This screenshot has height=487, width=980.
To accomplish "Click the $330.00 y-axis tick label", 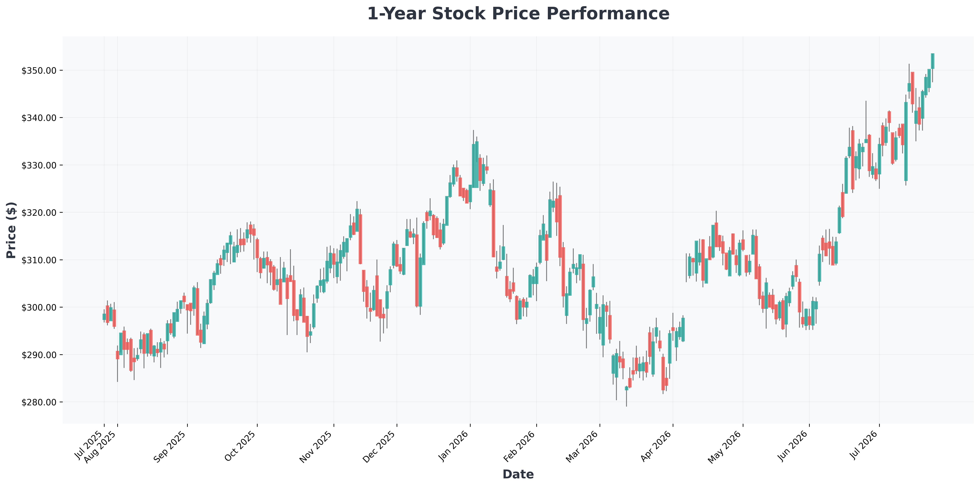I will coord(39,165).
